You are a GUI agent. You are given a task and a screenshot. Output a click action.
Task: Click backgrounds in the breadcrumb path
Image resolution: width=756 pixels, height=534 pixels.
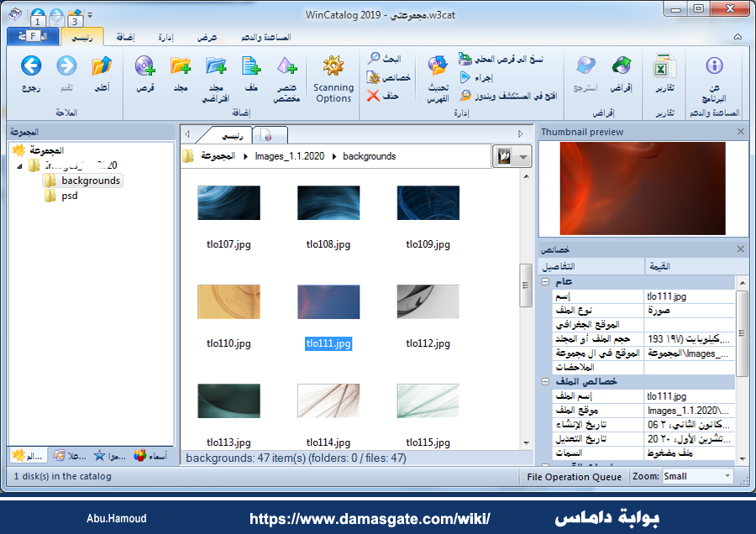[369, 156]
